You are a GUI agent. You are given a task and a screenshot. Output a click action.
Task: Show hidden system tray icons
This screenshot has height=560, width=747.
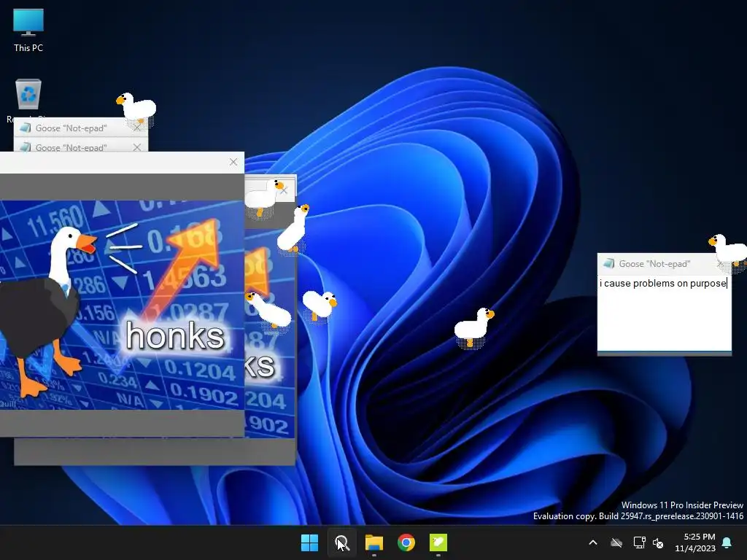(593, 542)
